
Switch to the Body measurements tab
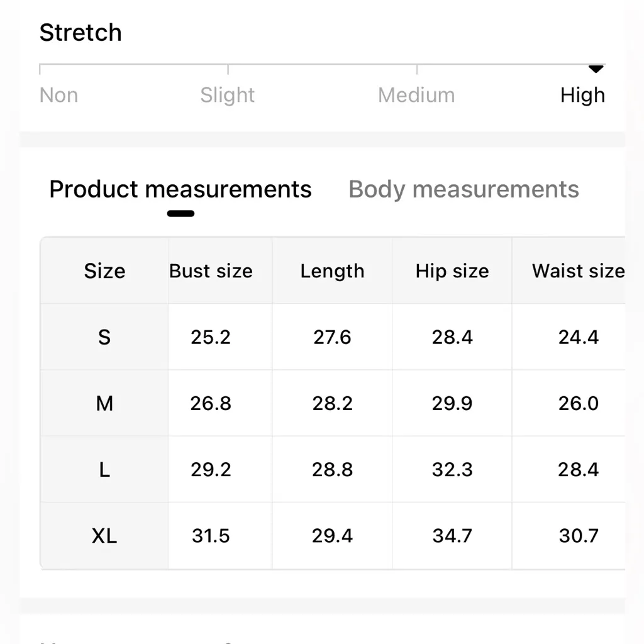[464, 189]
